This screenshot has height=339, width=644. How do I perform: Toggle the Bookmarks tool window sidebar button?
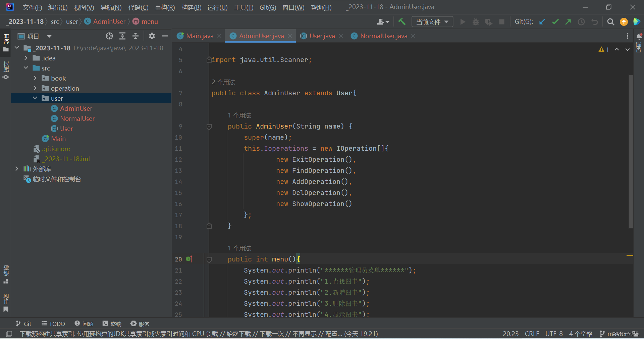[6, 303]
